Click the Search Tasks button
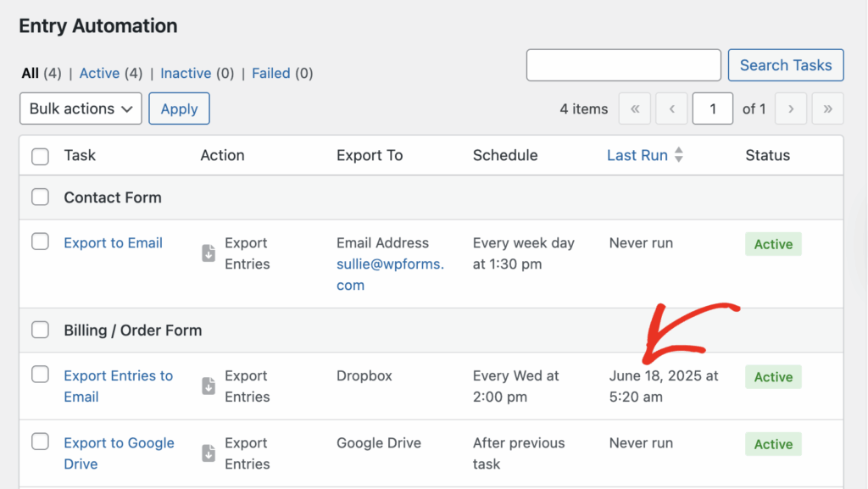868x489 pixels. [x=786, y=64]
